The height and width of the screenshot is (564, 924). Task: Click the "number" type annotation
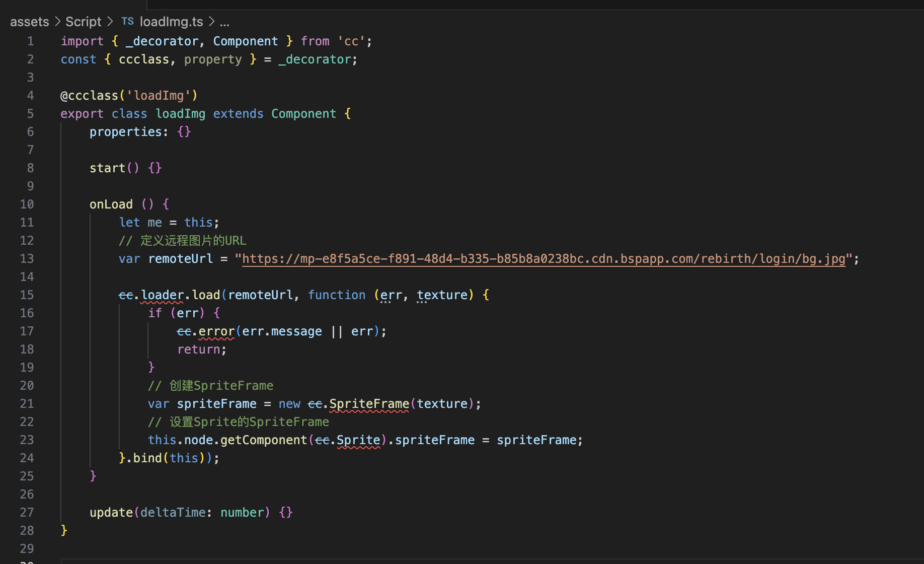tap(242, 513)
